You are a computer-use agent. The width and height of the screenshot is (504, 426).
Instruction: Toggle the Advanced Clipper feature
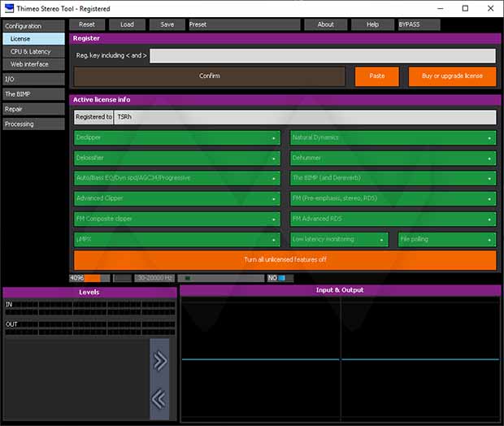pos(177,198)
